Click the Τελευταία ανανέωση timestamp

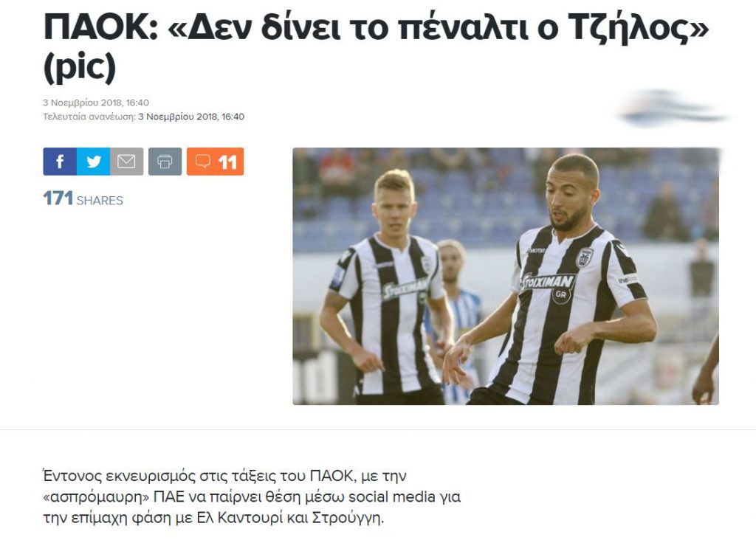pos(144,117)
